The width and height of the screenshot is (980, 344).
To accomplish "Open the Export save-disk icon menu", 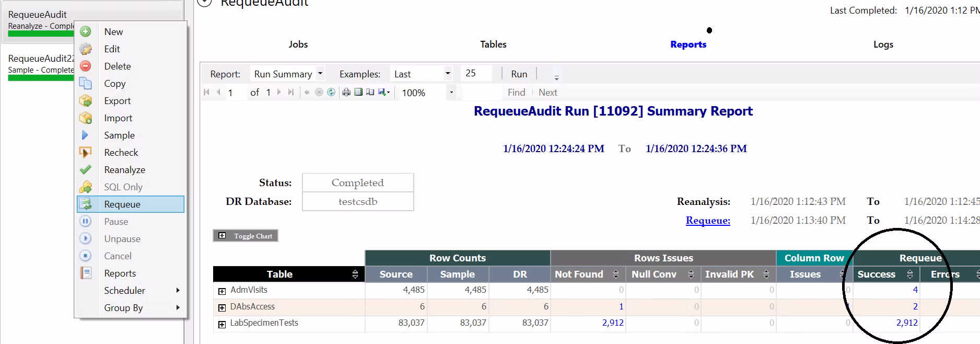I will point(384,93).
